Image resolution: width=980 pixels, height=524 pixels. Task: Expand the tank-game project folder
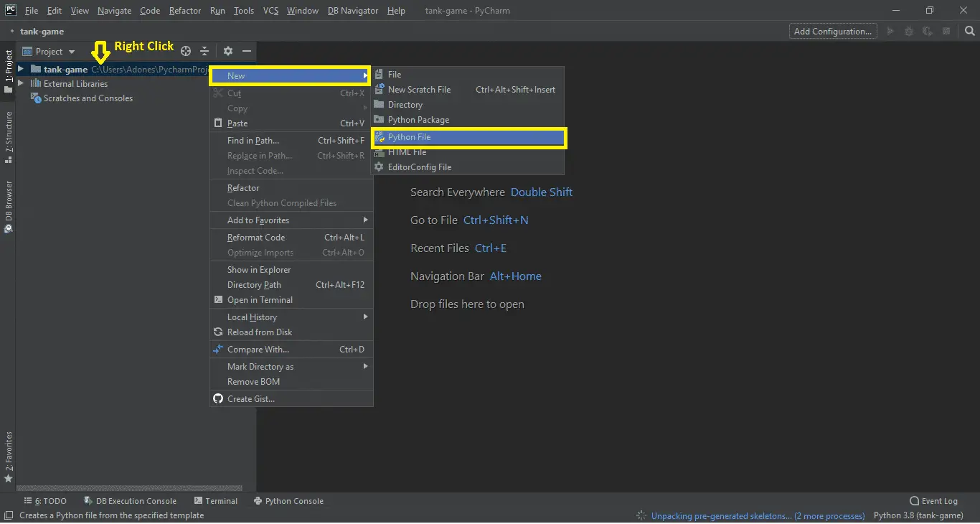click(x=22, y=69)
